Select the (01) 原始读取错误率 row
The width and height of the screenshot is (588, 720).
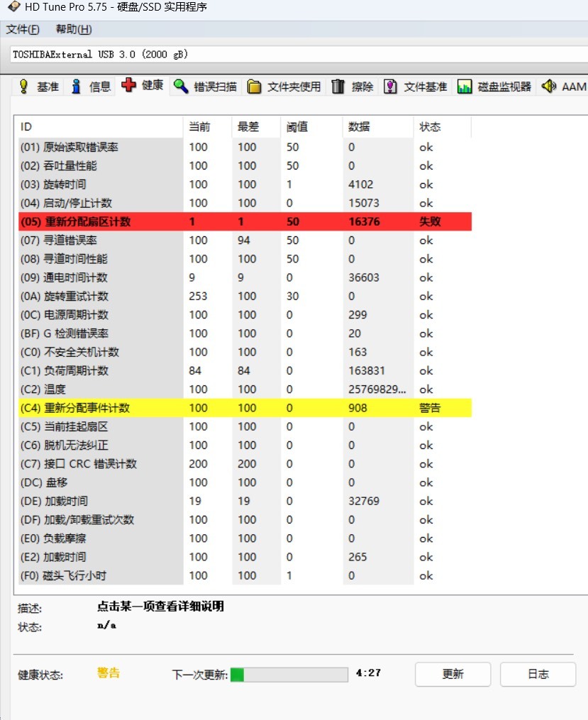pyautogui.click(x=245, y=148)
